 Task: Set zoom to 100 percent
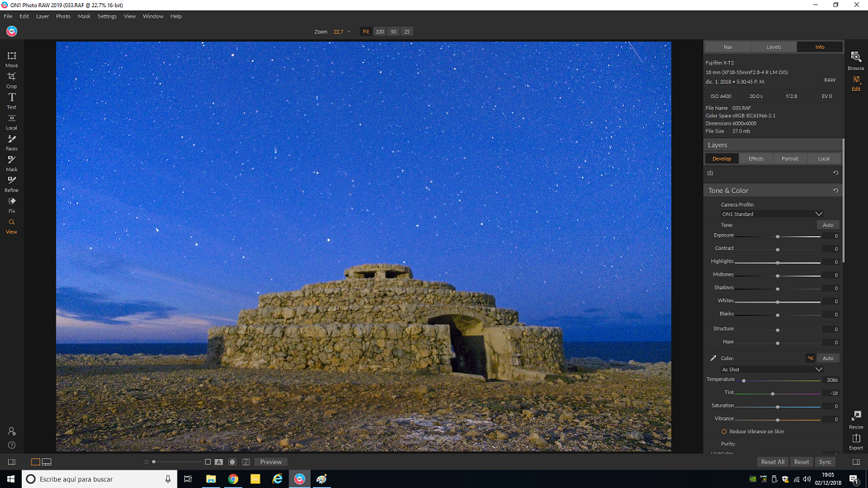click(379, 31)
